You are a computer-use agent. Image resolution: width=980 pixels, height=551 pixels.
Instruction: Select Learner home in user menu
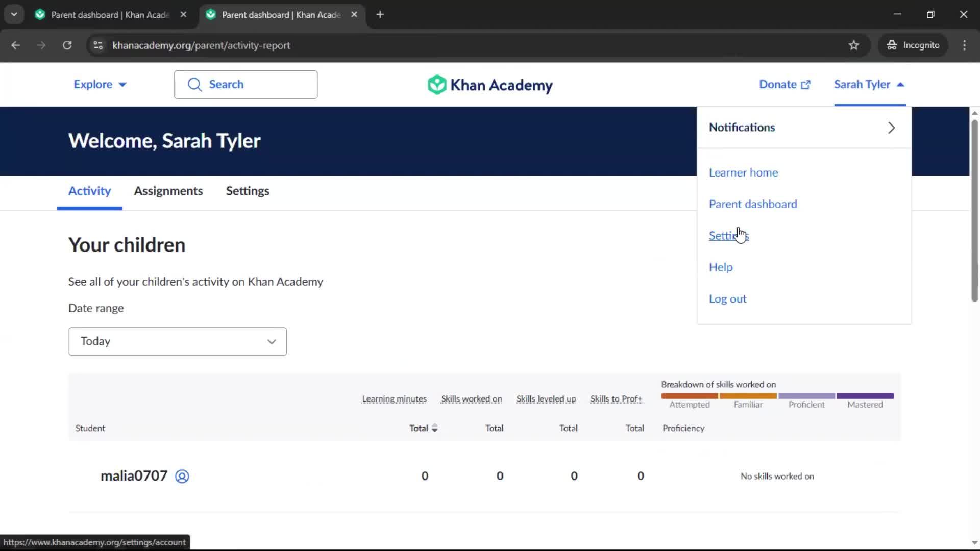click(x=743, y=172)
